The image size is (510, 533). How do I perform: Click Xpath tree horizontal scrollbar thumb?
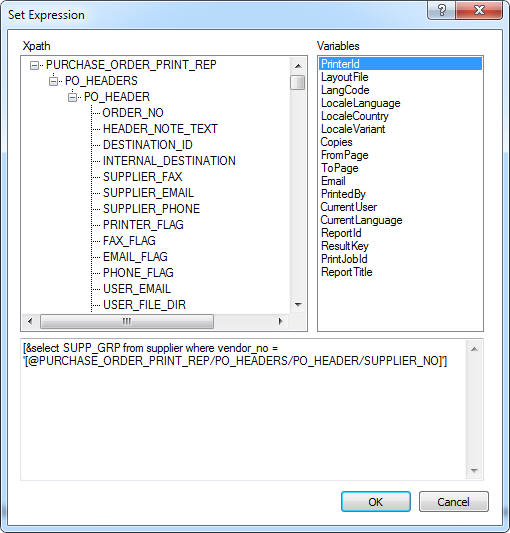[127, 321]
